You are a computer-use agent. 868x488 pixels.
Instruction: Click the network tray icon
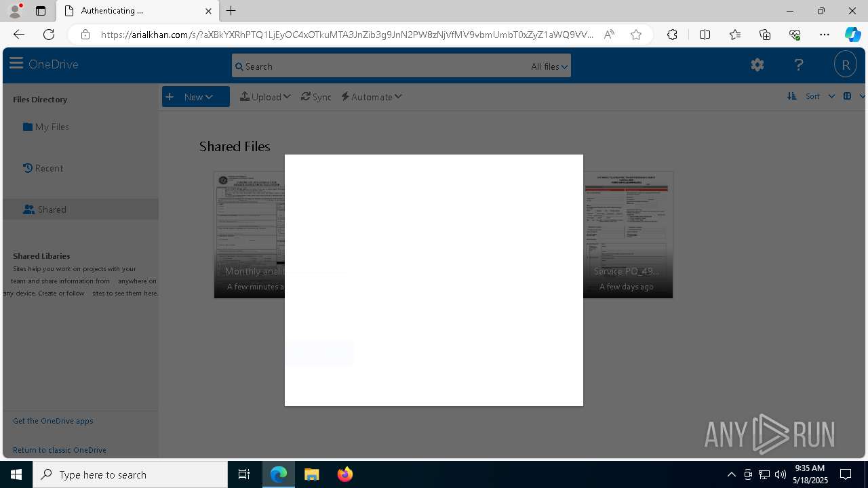pyautogui.click(x=764, y=474)
